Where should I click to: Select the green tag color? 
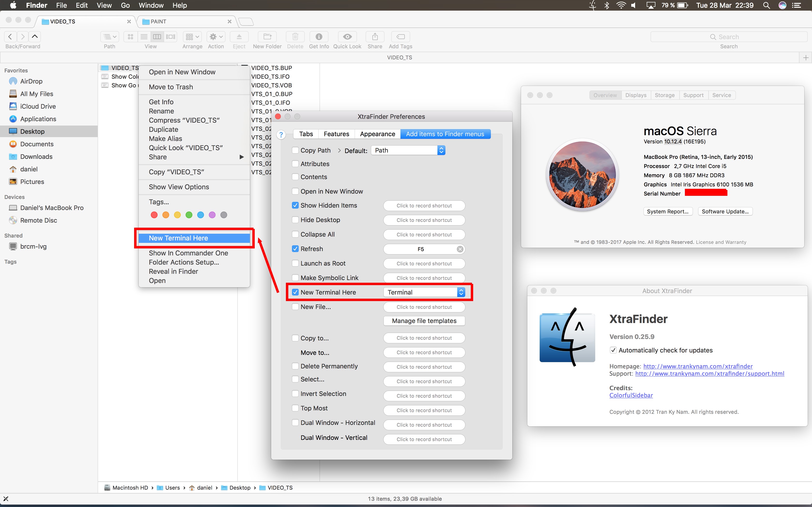tap(189, 215)
